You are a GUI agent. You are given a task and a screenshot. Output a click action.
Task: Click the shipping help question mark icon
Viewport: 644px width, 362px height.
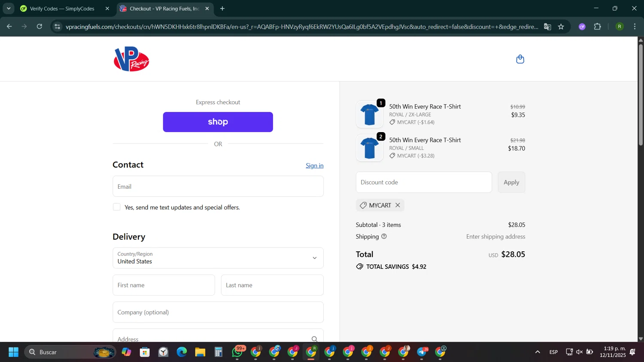(384, 236)
